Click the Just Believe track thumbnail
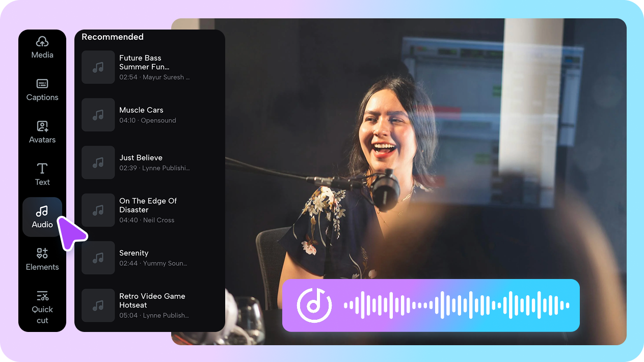The width and height of the screenshot is (644, 362). (98, 162)
